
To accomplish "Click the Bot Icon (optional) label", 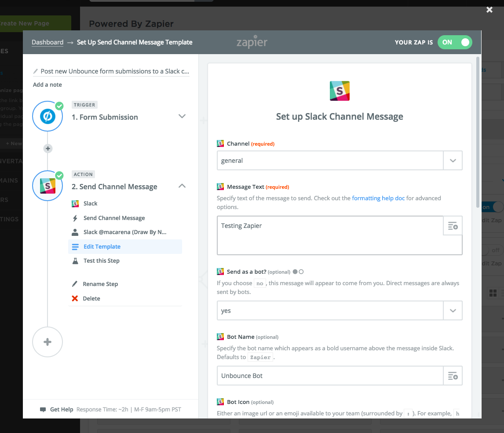I will click(x=250, y=402).
